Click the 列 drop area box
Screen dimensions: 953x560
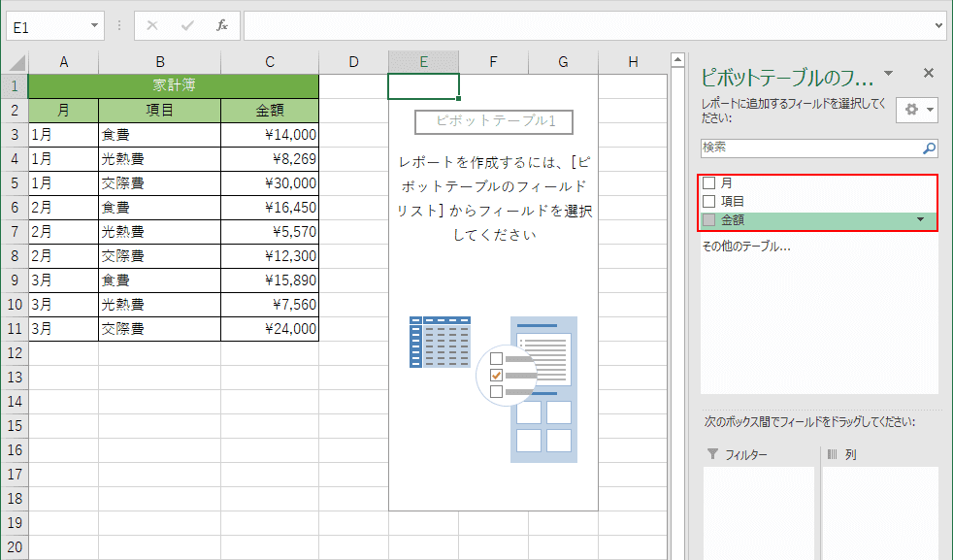click(880, 512)
